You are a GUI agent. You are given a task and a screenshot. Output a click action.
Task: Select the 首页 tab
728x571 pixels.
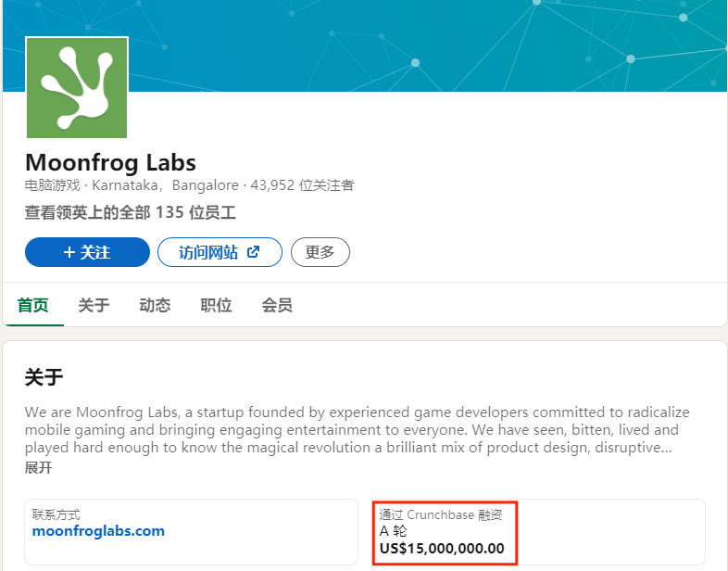tap(33, 305)
